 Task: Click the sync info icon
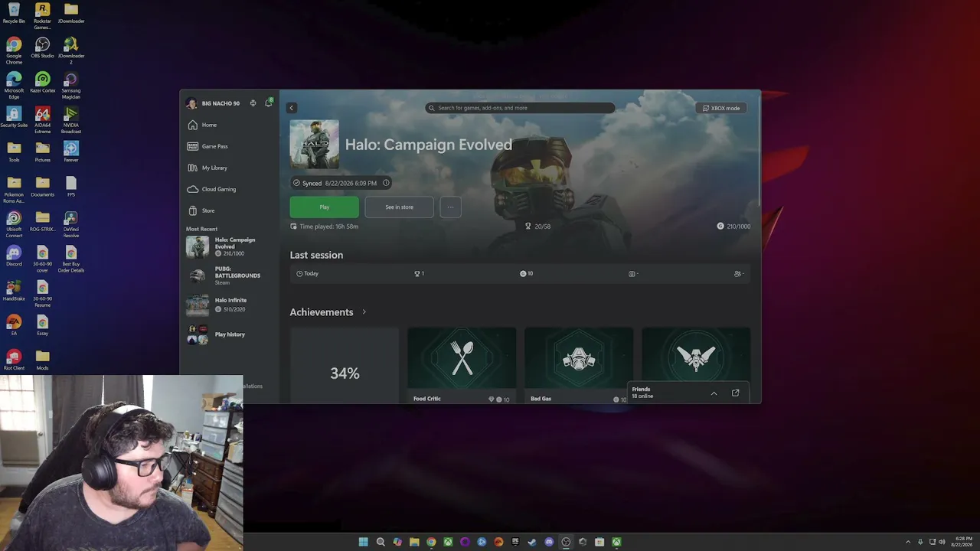[x=386, y=183]
